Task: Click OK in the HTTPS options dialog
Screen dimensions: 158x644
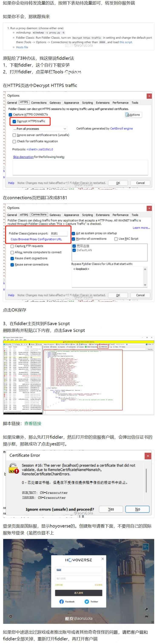Action: click(x=118, y=183)
